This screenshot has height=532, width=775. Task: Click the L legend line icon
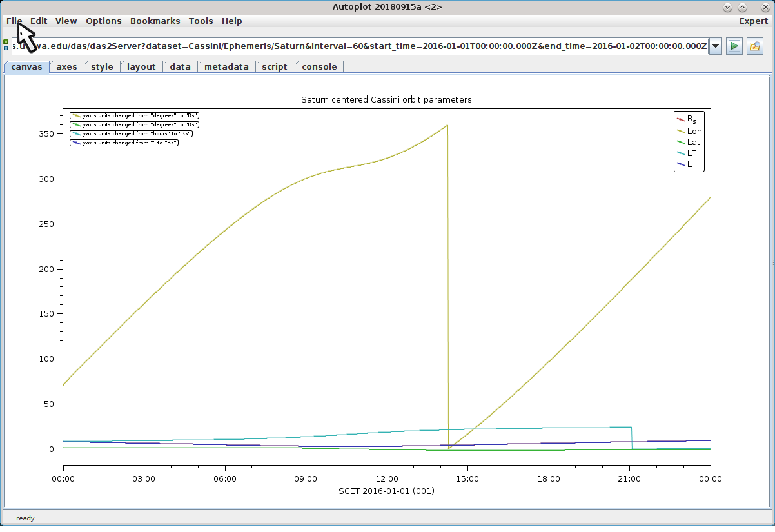click(x=680, y=164)
